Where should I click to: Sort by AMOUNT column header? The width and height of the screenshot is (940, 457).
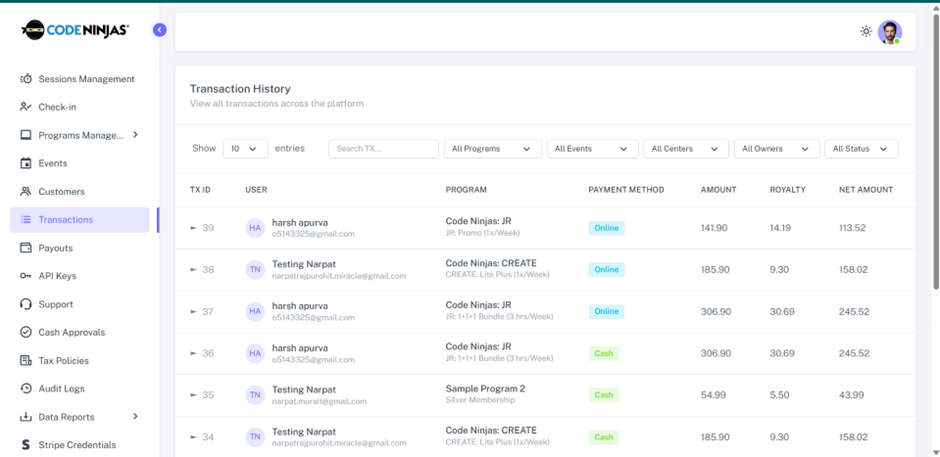[718, 190]
